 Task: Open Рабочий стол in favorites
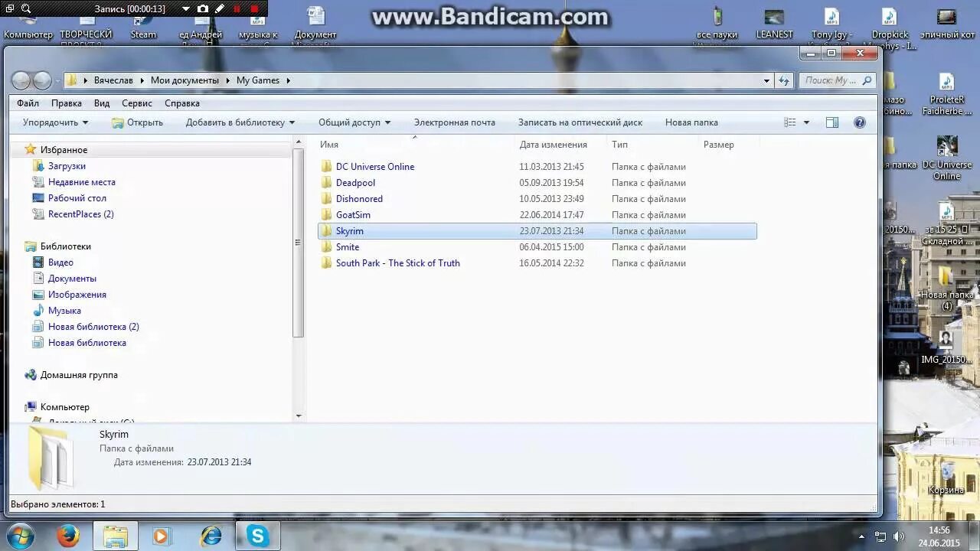(77, 198)
